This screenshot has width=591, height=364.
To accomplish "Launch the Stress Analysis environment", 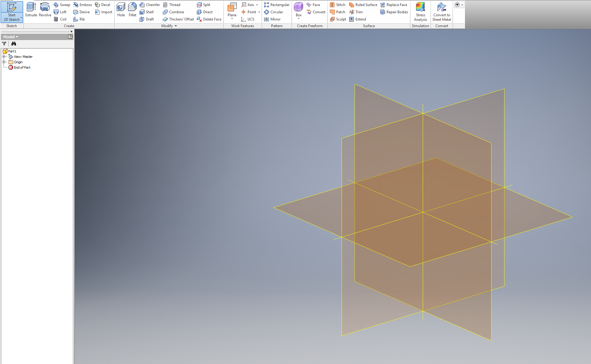I will click(420, 10).
